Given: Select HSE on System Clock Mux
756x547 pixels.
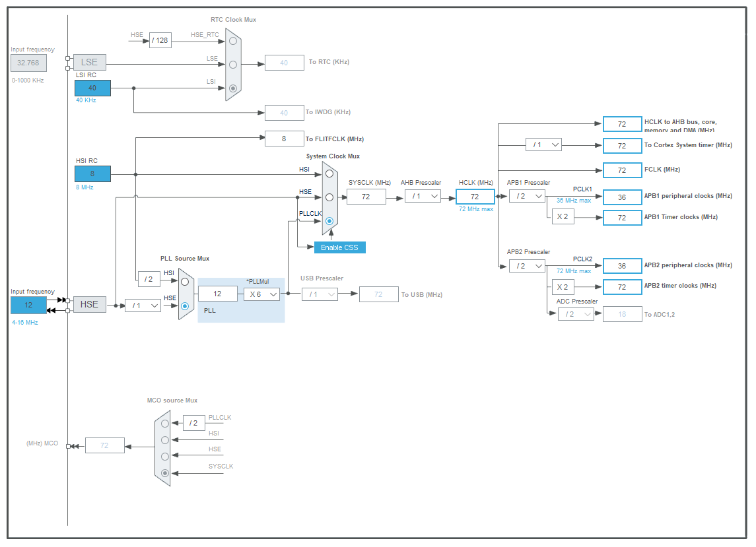Looking at the screenshot, I should coord(329,197).
